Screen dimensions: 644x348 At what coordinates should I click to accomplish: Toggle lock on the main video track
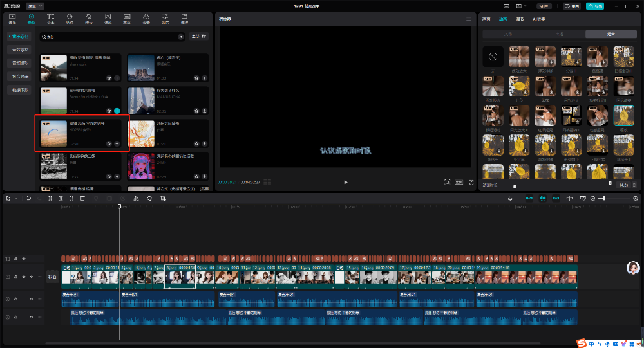[x=16, y=277]
